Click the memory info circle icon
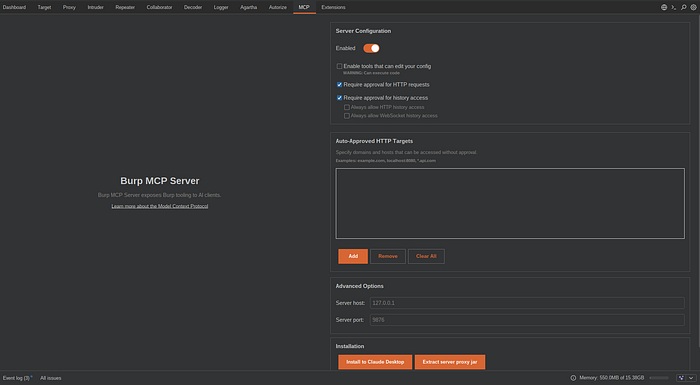The width and height of the screenshot is (700, 385). tap(573, 378)
